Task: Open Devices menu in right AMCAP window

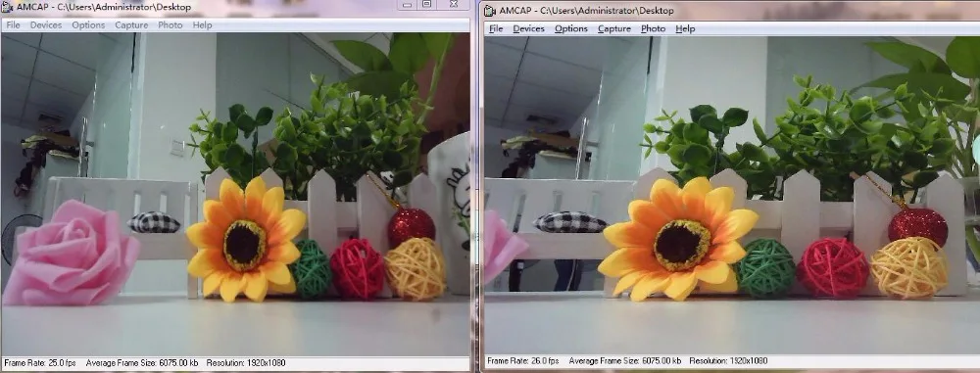Action: pos(529,28)
